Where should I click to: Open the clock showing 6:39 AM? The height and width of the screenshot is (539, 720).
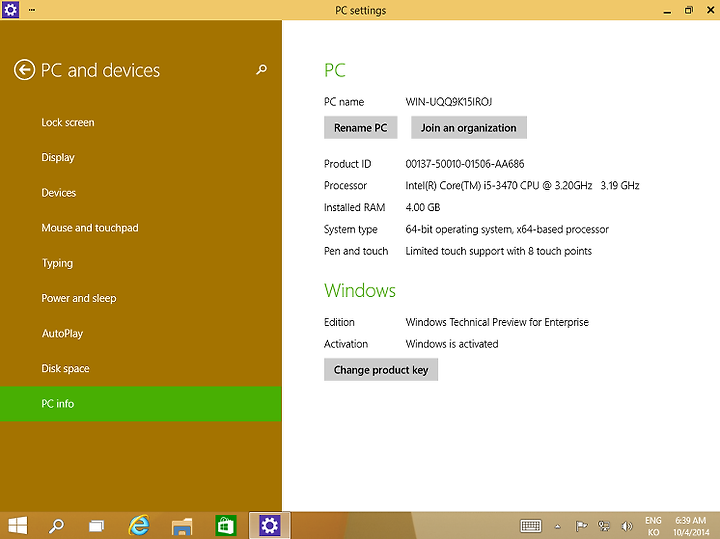click(691, 526)
